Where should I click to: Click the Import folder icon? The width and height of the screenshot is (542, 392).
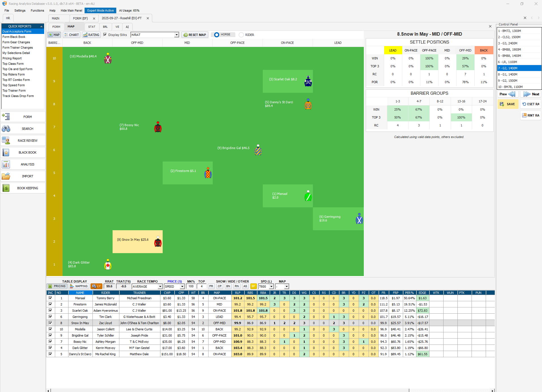[x=6, y=176]
